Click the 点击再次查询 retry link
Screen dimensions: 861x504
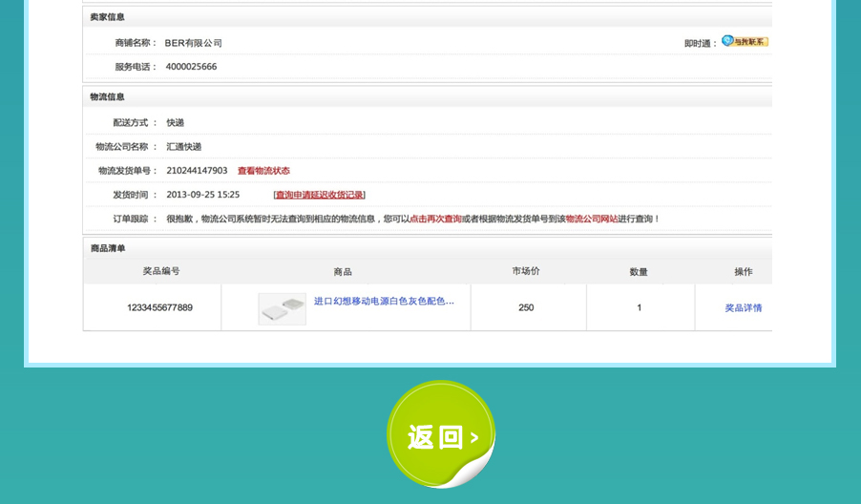(436, 219)
